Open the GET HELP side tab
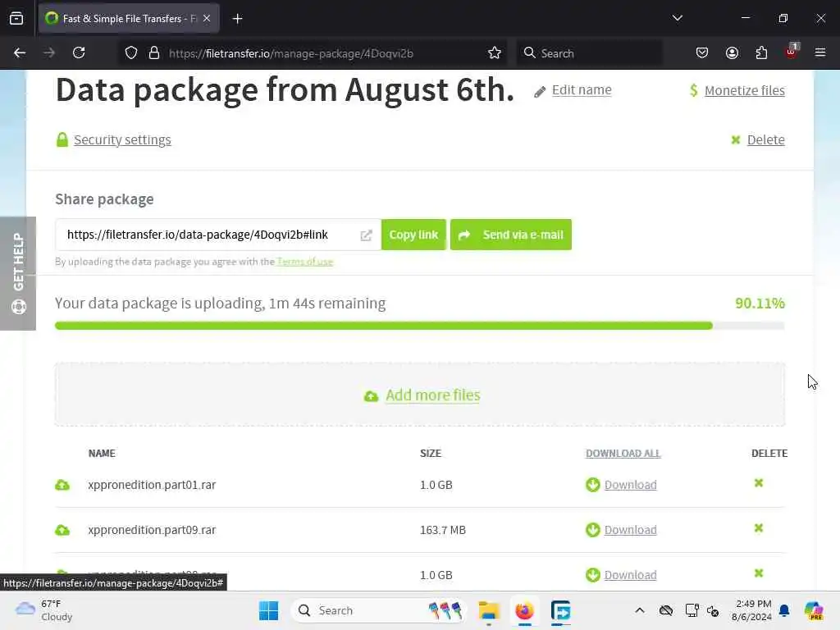The image size is (840, 630). 18,273
